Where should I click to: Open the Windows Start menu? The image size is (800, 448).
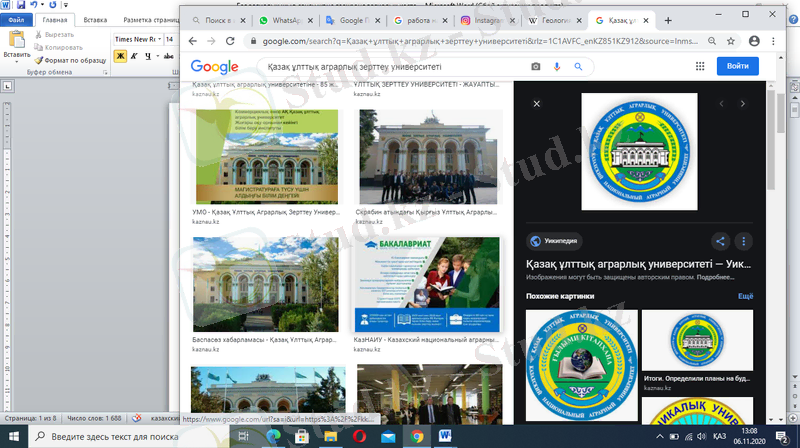(x=13, y=437)
